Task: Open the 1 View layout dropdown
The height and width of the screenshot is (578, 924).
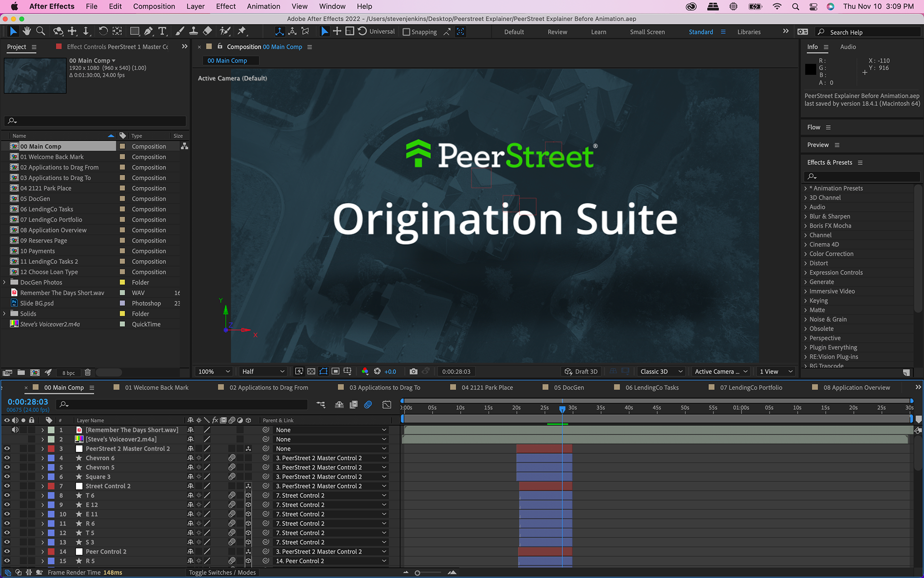Action: 776,371
